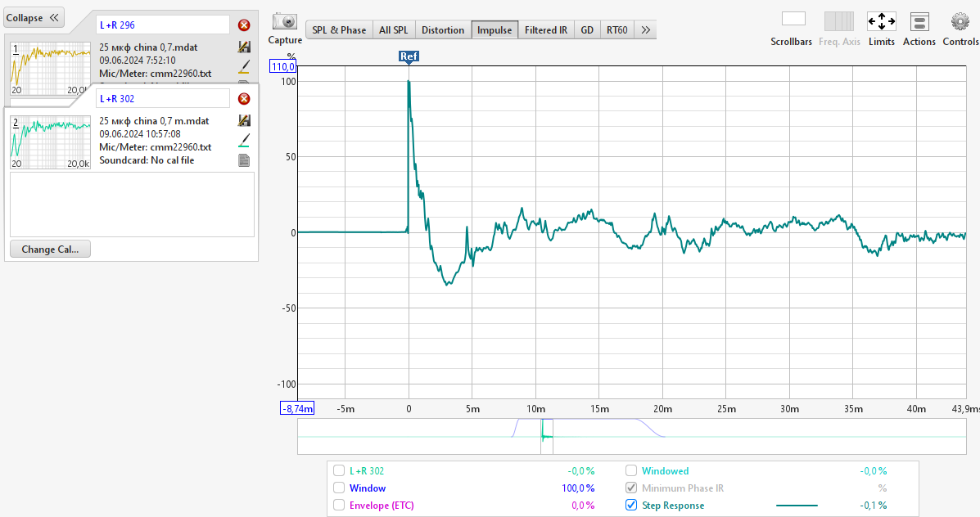The image size is (980, 517).
Task: Click the Step Response line colour sample
Action: coord(797,505)
